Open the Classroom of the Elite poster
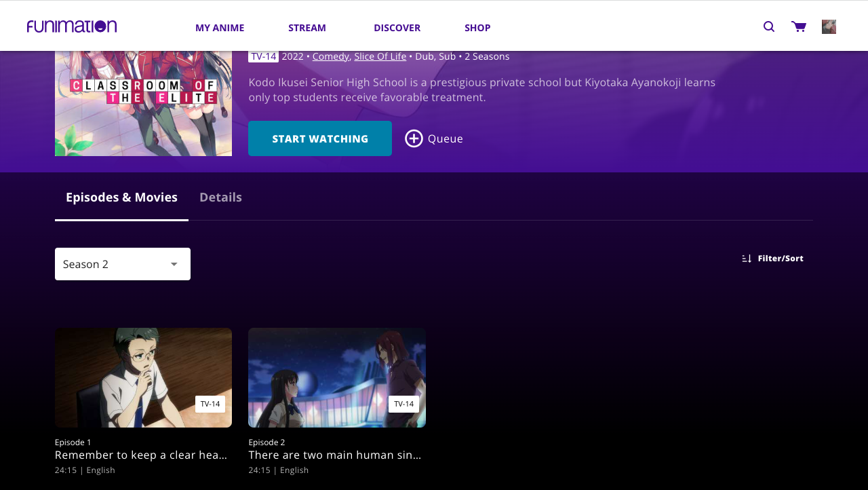Image resolution: width=868 pixels, height=490 pixels. pyautogui.click(x=143, y=103)
